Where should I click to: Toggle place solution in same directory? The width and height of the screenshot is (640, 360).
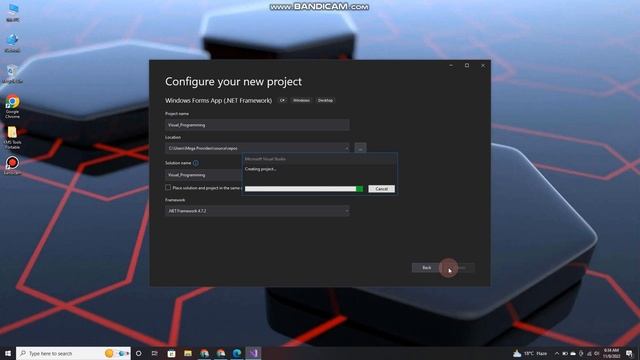[x=168, y=187]
